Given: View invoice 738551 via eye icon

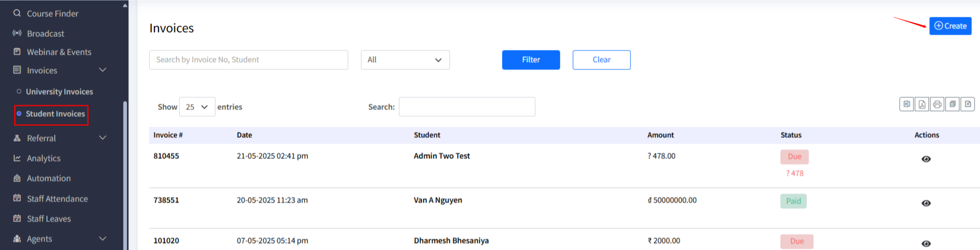Looking at the screenshot, I should (x=926, y=203).
